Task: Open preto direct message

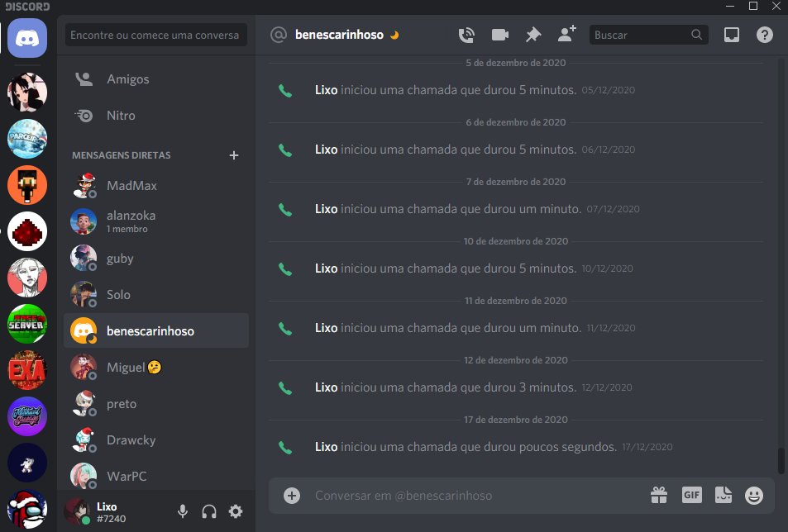Action: click(156, 403)
